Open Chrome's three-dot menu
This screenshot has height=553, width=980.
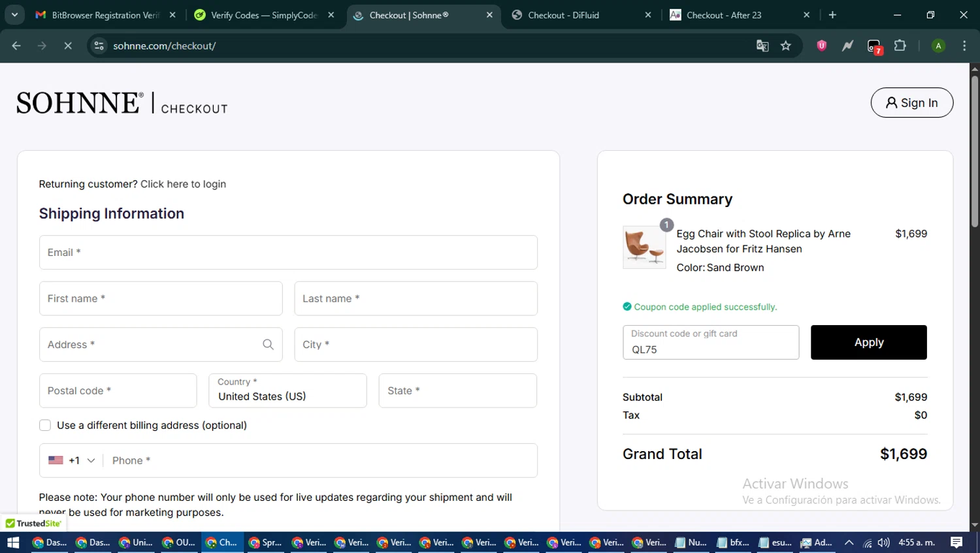[x=964, y=46]
